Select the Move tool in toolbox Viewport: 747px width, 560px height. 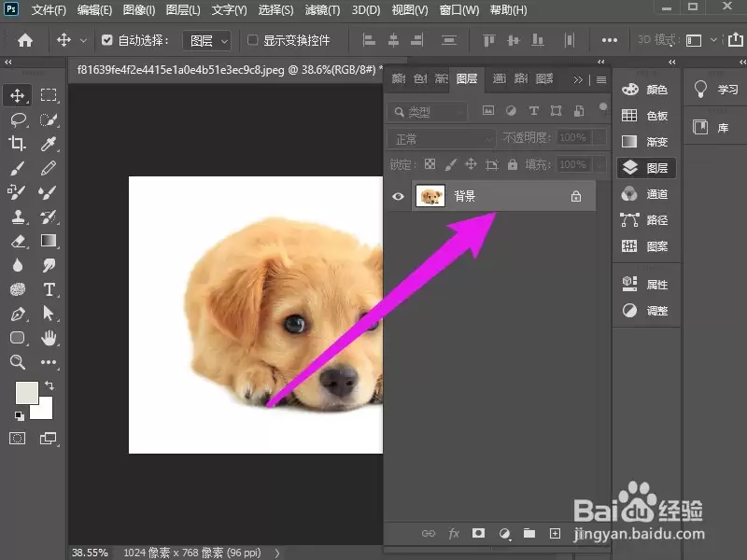(x=18, y=95)
